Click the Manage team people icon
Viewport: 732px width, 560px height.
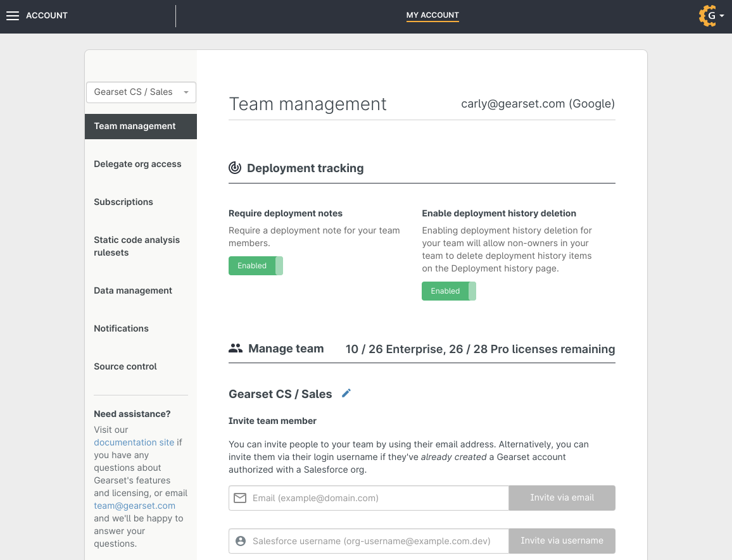click(236, 349)
